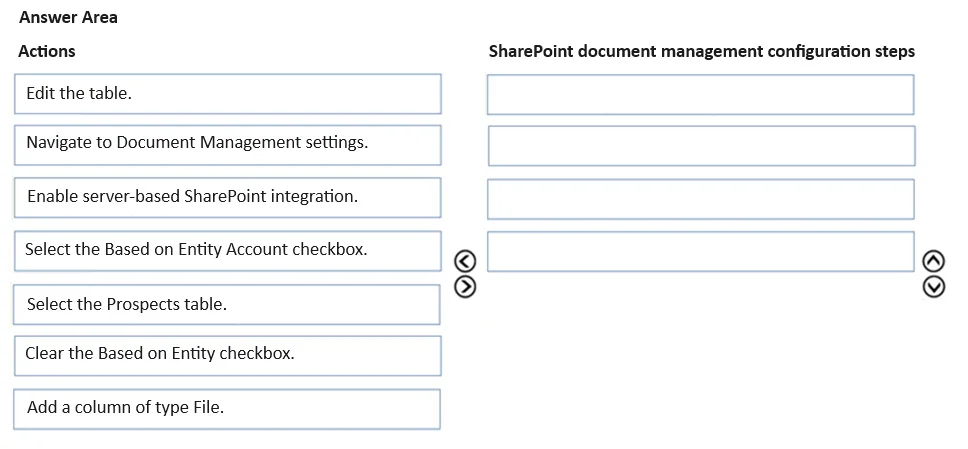Click the second empty configuration step slot
The width and height of the screenshot is (968, 449).
click(x=702, y=146)
